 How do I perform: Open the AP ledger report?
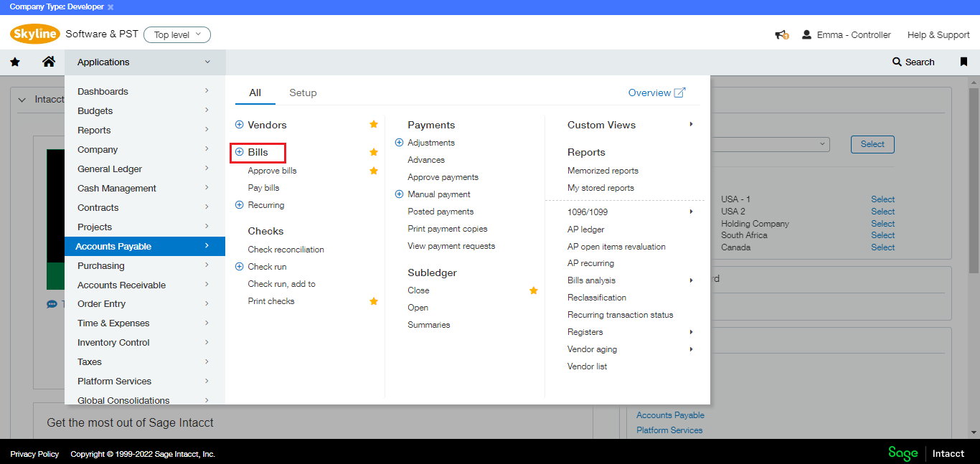pyautogui.click(x=585, y=229)
